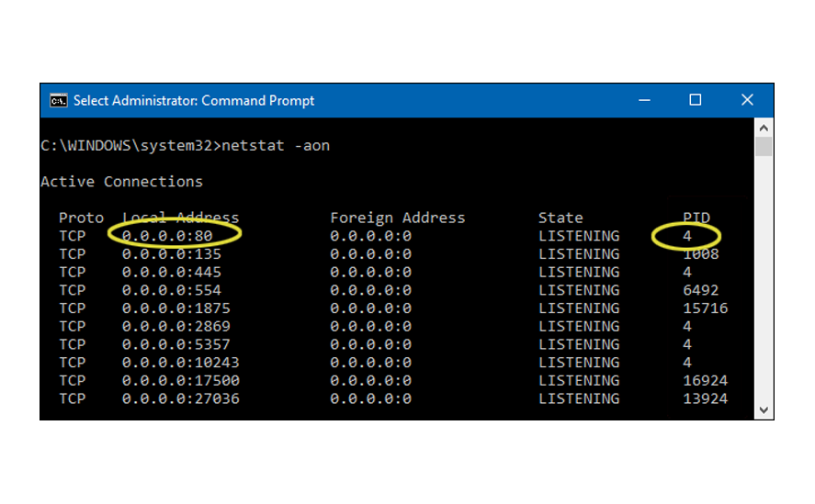The width and height of the screenshot is (815, 504).
Task: Click PID value 1008
Action: pyautogui.click(x=701, y=254)
